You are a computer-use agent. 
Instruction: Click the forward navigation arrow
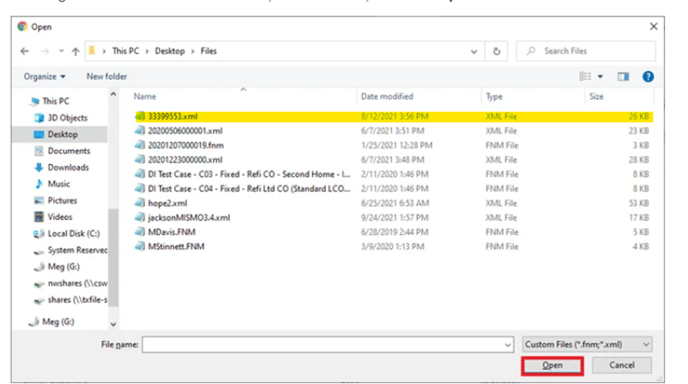[x=45, y=51]
